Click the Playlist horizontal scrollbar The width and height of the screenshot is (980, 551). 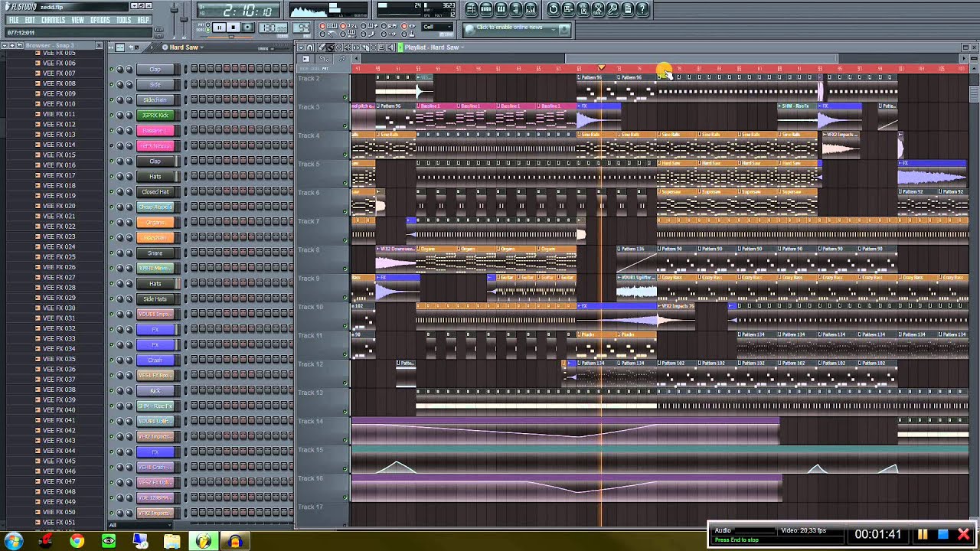point(701,58)
